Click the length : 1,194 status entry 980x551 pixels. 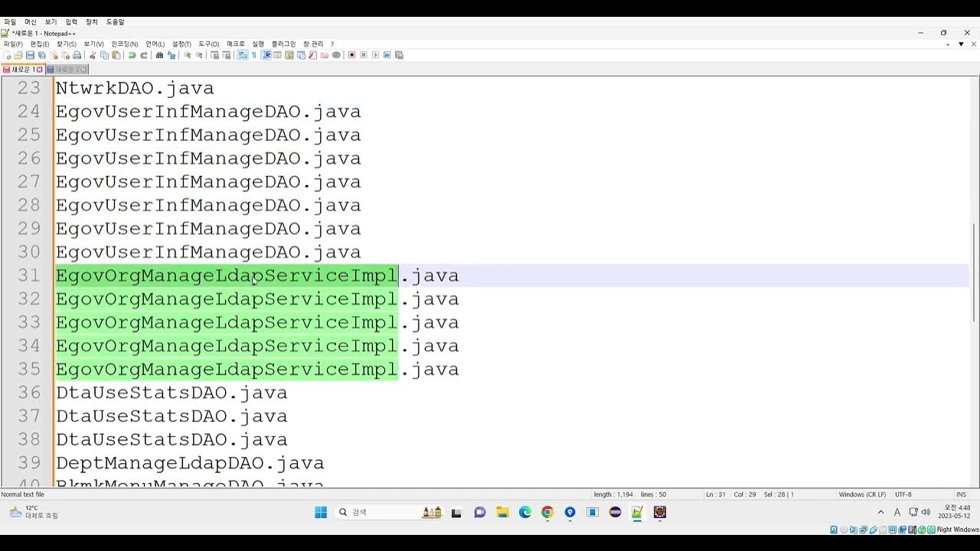click(x=613, y=494)
